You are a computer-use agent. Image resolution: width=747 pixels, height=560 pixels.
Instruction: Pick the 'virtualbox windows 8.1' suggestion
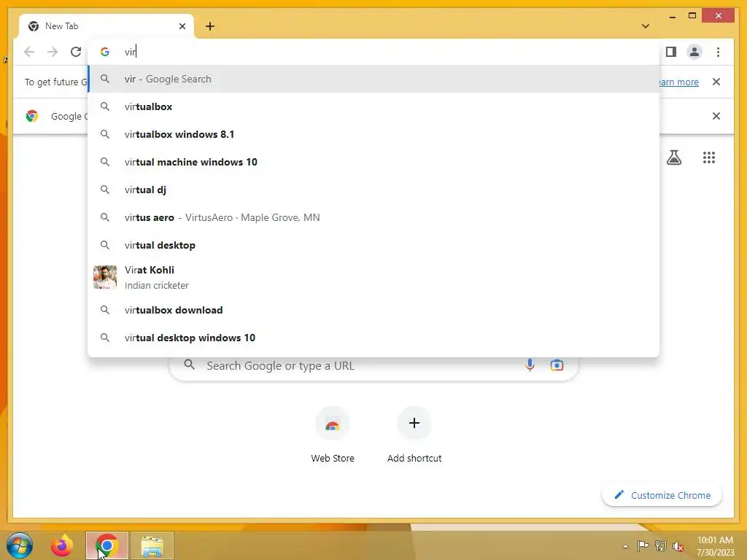click(x=373, y=134)
